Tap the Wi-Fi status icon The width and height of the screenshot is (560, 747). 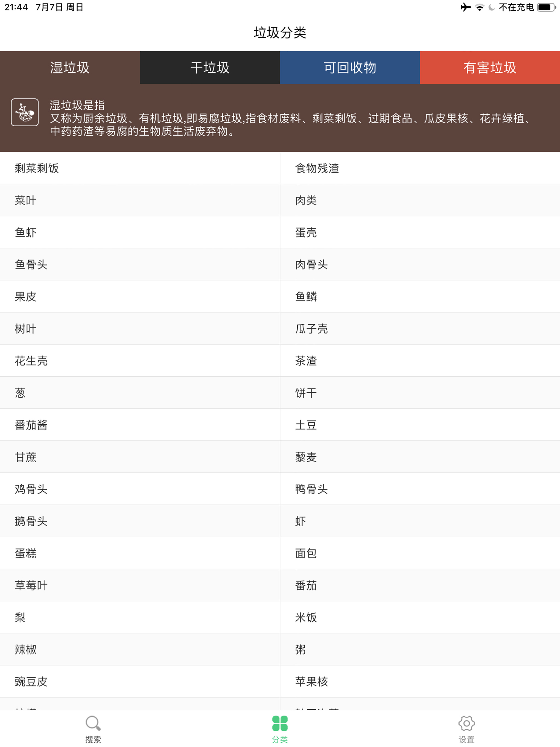(x=479, y=7)
